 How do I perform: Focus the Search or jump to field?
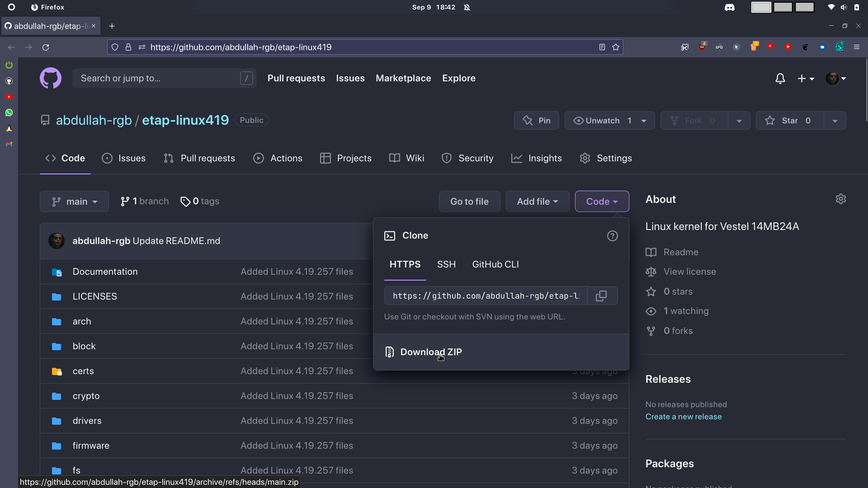click(158, 78)
